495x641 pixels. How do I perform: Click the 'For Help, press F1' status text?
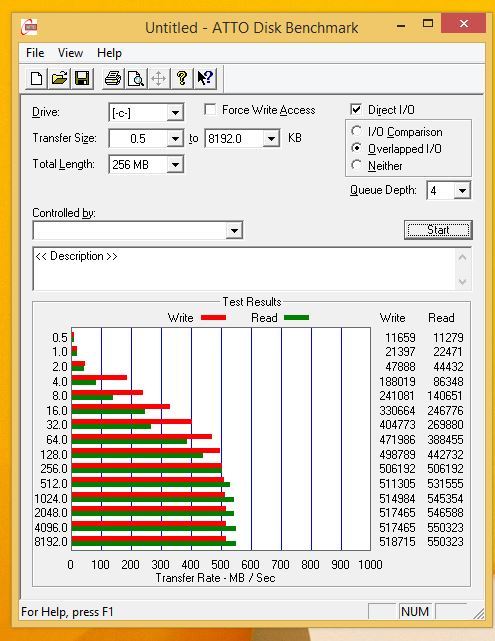pos(67,612)
